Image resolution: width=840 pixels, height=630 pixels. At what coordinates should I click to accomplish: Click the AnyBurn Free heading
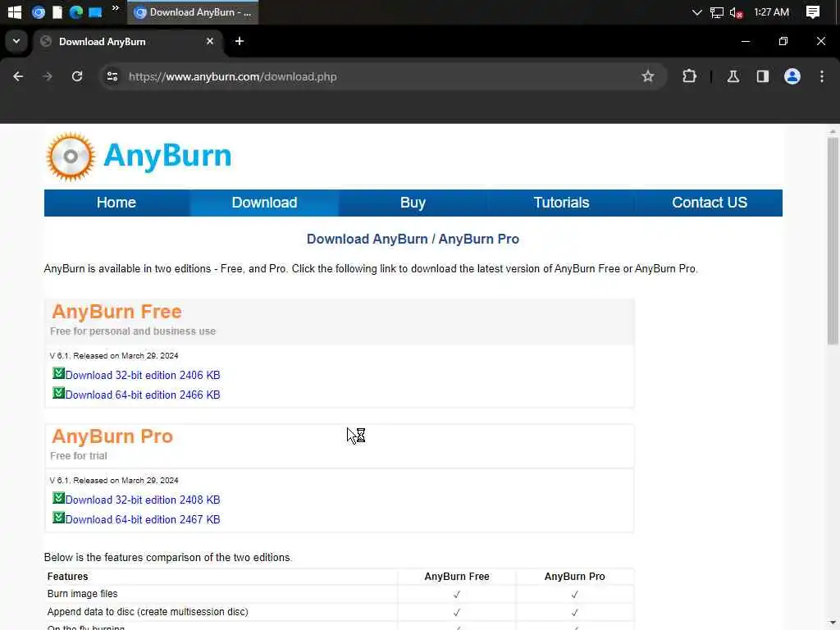click(x=116, y=311)
